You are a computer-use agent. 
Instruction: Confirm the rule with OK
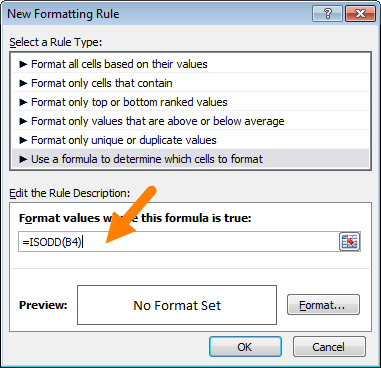point(245,347)
